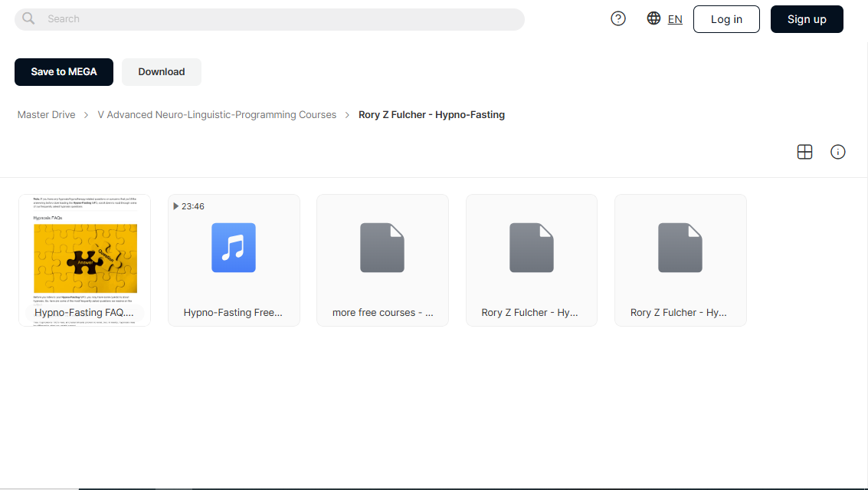Click the Sign up button
The width and height of the screenshot is (868, 490).
tap(807, 19)
